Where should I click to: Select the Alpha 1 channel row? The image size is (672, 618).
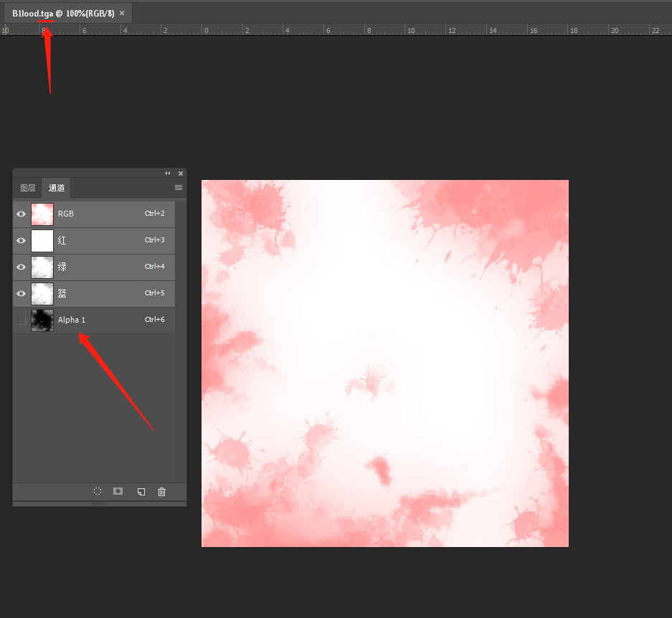[94, 320]
